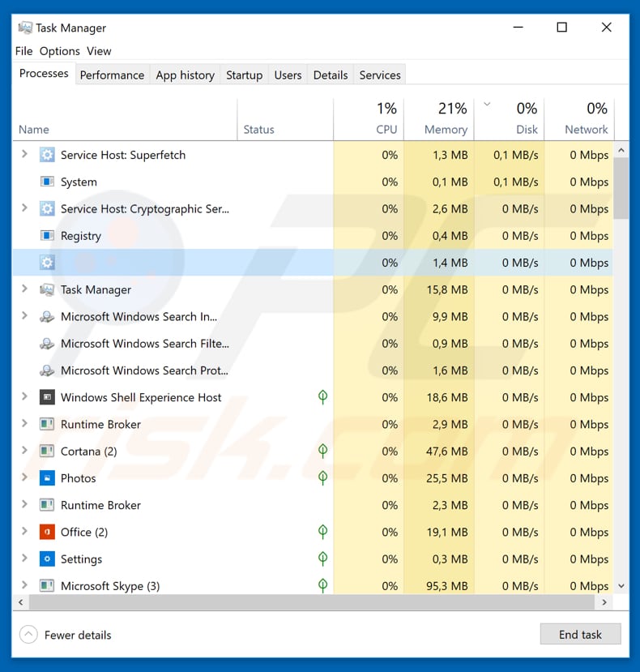The image size is (640, 672).
Task: Click the suspended leaf icon for Settings
Action: [x=323, y=559]
